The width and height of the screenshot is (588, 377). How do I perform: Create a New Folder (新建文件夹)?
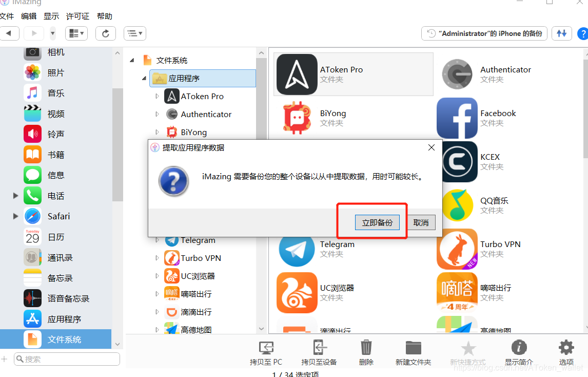pos(413,352)
